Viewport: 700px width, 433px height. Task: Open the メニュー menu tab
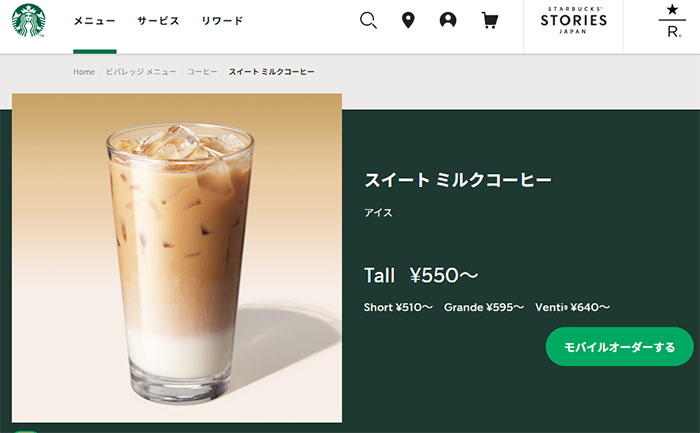click(x=95, y=21)
